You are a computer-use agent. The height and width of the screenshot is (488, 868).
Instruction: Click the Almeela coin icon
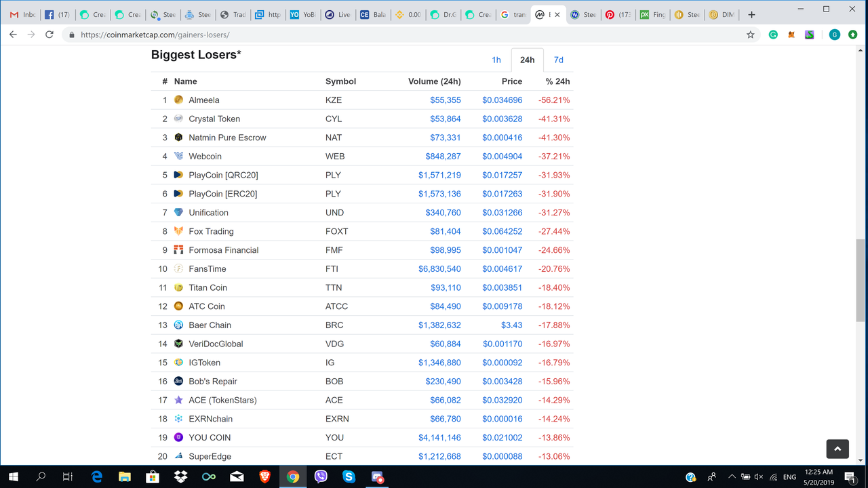click(x=178, y=100)
